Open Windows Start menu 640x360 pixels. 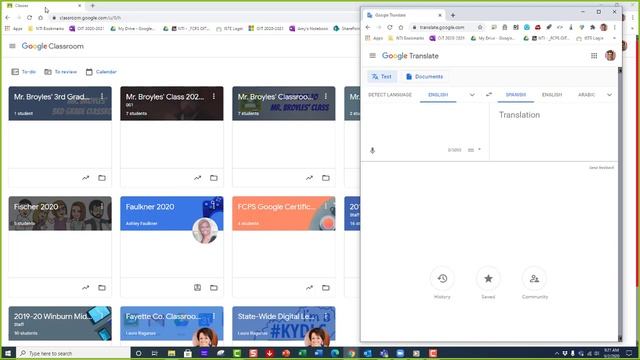[x=8, y=353]
